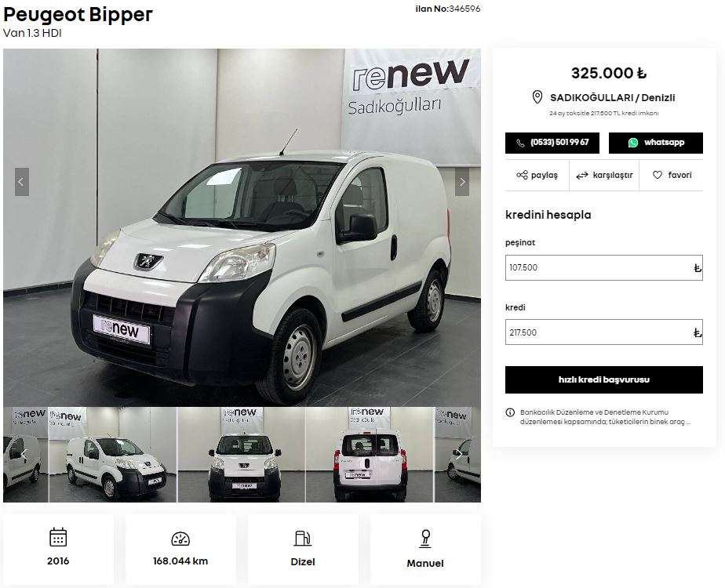
Task: Go to the previous main photo with the left arrow
Action: (22, 182)
